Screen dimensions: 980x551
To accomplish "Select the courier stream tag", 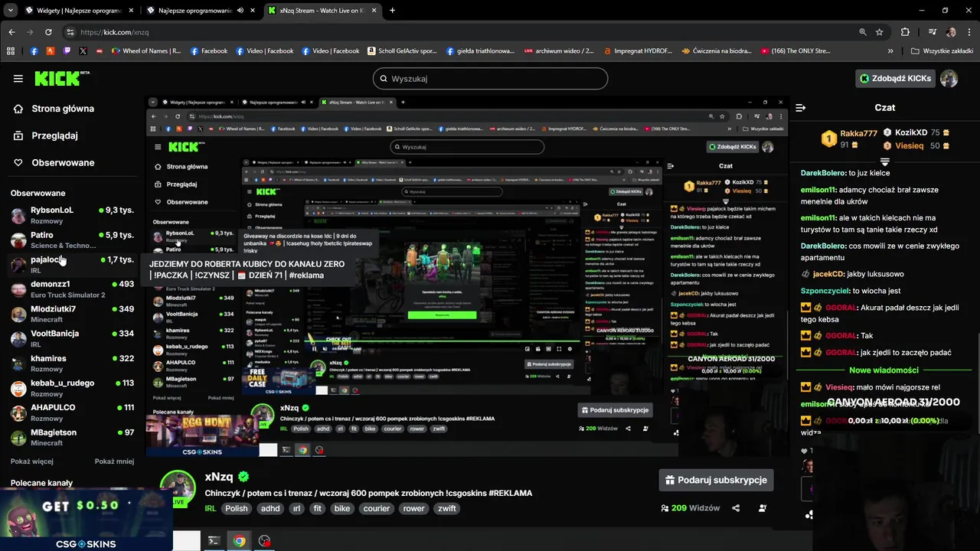I will pyautogui.click(x=377, y=508).
